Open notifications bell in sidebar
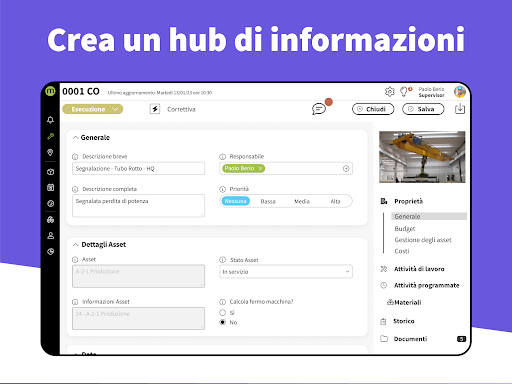The height and width of the screenshot is (384, 512). [50, 120]
